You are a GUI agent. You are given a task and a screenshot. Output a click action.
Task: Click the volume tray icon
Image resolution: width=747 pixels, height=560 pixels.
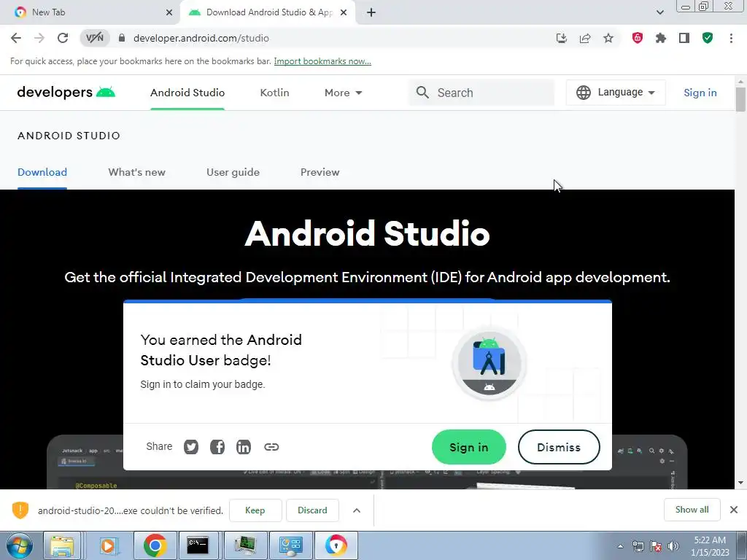click(673, 546)
